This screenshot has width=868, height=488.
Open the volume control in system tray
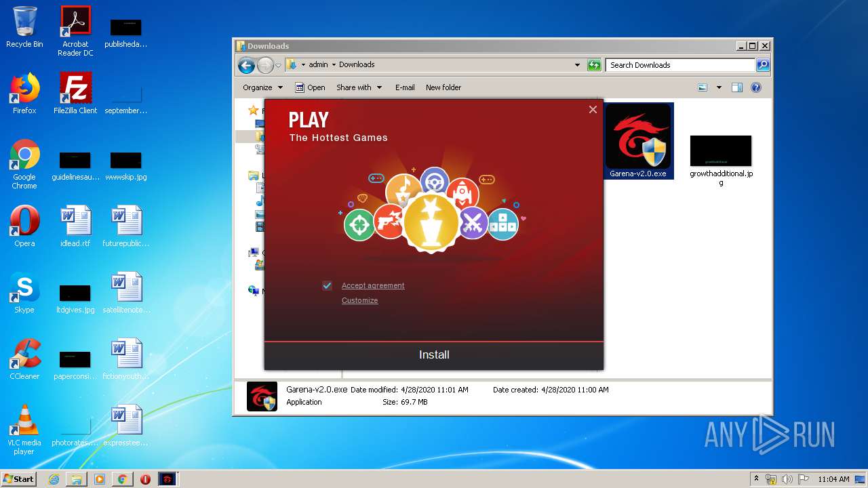[787, 479]
